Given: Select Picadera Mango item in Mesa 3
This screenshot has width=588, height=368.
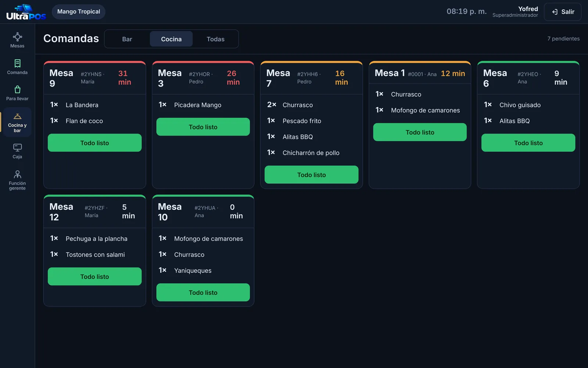Looking at the screenshot, I should (x=203, y=105).
